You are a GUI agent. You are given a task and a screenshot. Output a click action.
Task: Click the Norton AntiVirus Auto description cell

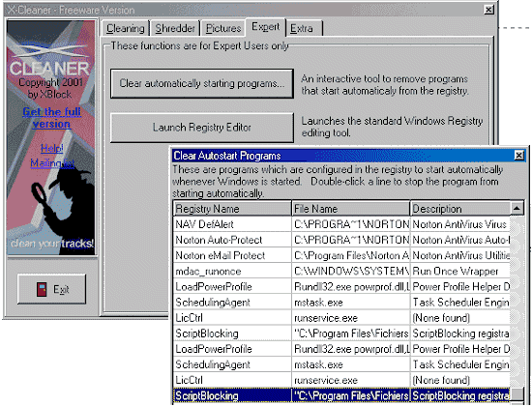pyautogui.click(x=460, y=240)
